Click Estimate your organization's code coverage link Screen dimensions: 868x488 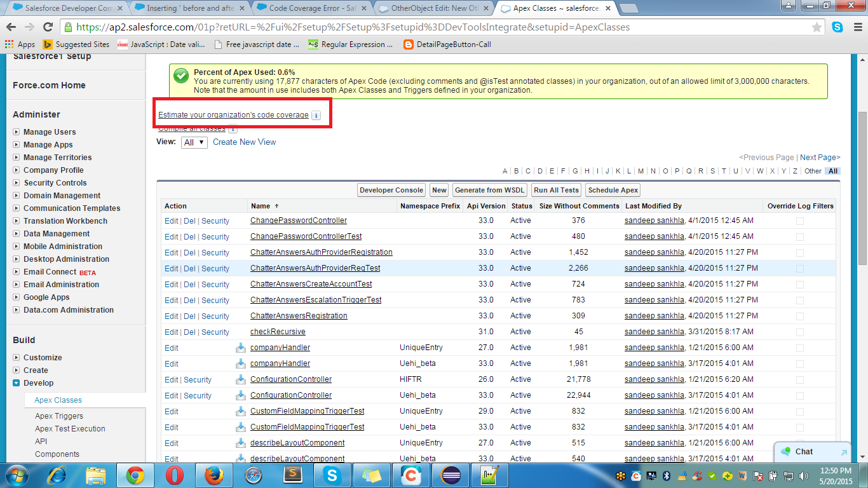(x=233, y=115)
